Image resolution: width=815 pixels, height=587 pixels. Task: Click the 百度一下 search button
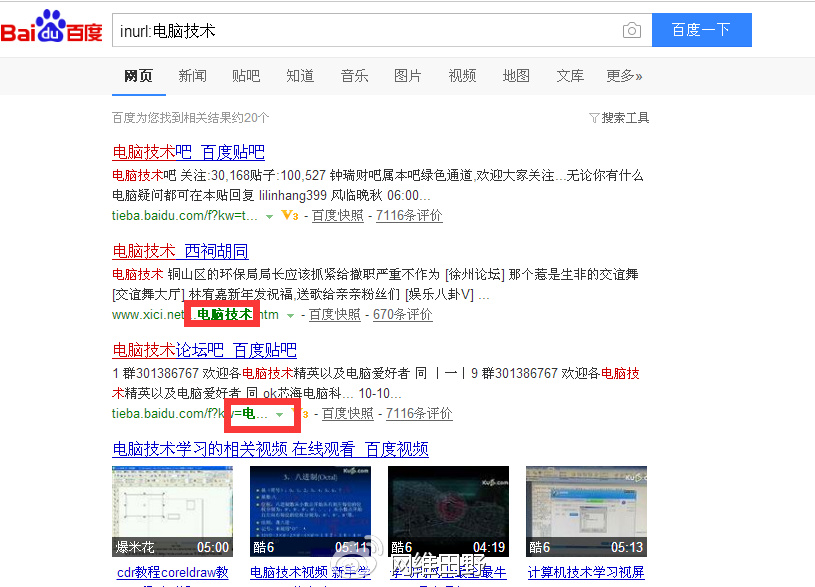(702, 30)
